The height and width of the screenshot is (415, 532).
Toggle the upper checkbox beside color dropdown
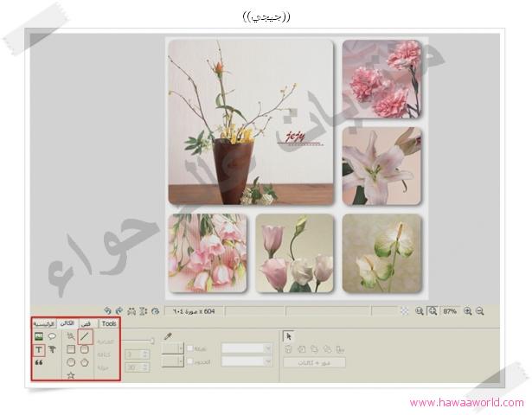click(190, 348)
